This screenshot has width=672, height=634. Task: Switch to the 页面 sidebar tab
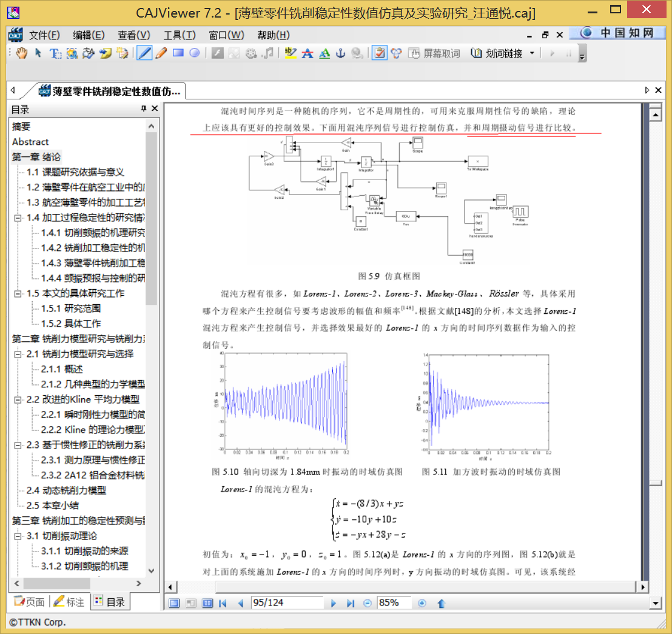(29, 602)
